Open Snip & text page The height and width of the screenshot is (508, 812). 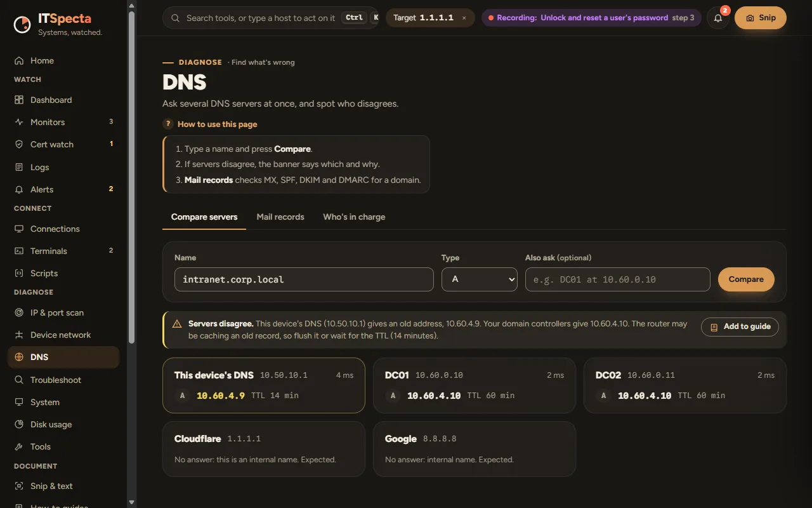coord(63,486)
